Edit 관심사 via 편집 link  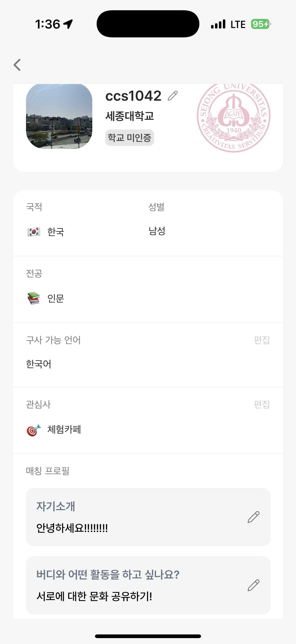[x=262, y=404]
